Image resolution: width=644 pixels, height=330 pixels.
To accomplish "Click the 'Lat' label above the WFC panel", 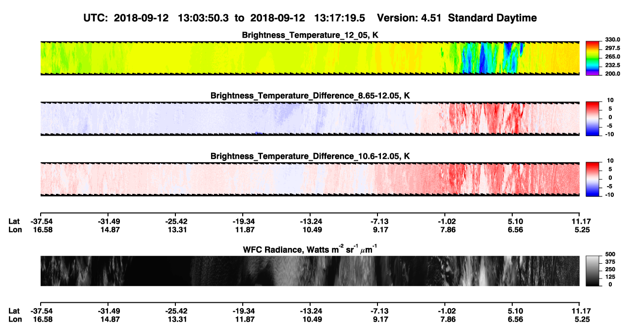I will (14, 221).
